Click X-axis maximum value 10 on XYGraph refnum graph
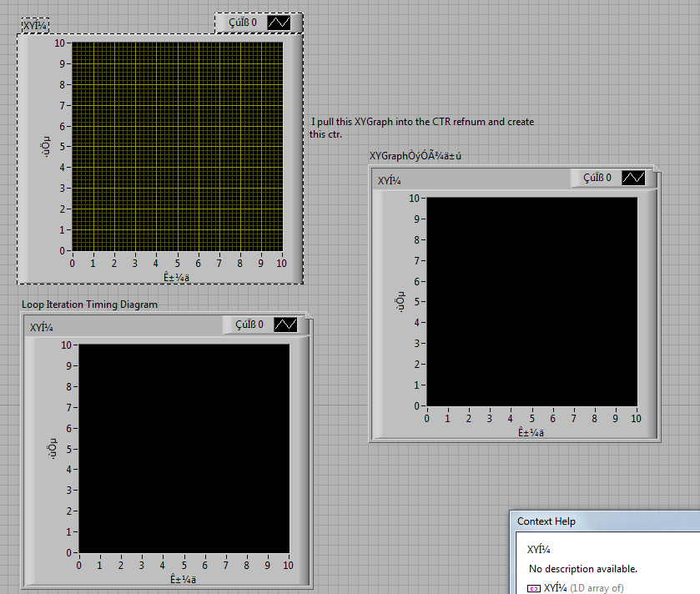Viewport: 700px width, 594px height. [636, 418]
